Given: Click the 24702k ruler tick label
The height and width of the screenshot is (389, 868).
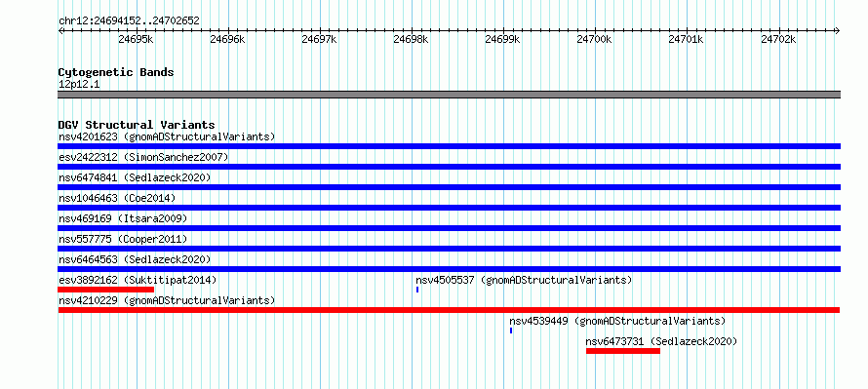Looking at the screenshot, I should [x=778, y=40].
